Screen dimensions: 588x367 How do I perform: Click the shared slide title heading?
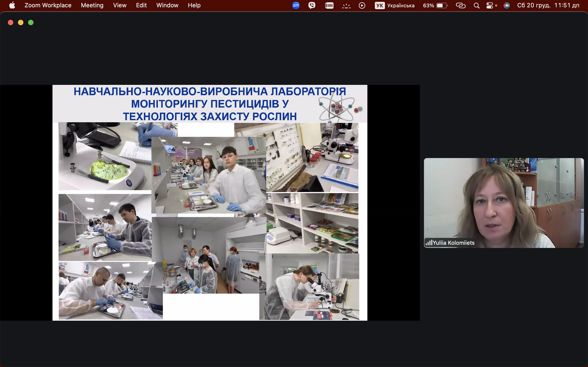coord(210,104)
